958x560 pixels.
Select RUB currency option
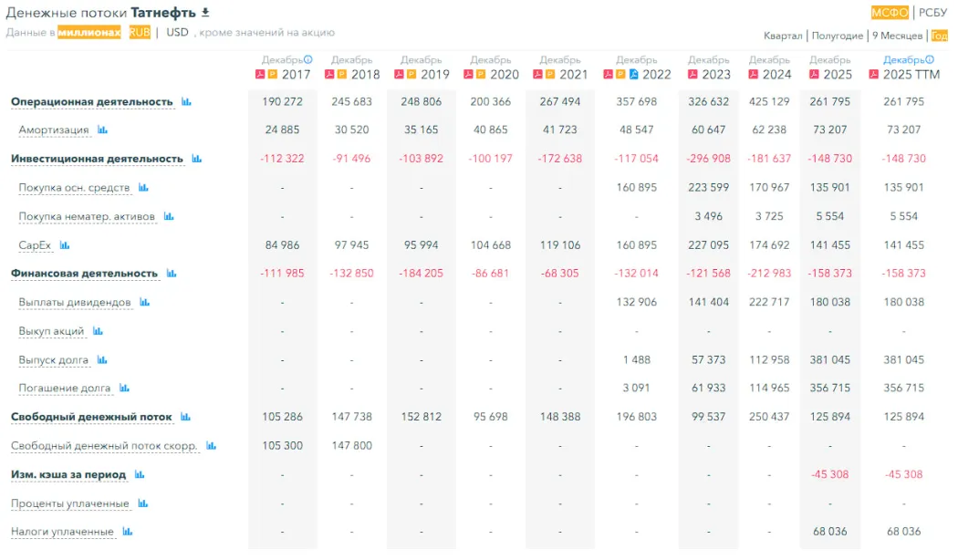[x=140, y=32]
